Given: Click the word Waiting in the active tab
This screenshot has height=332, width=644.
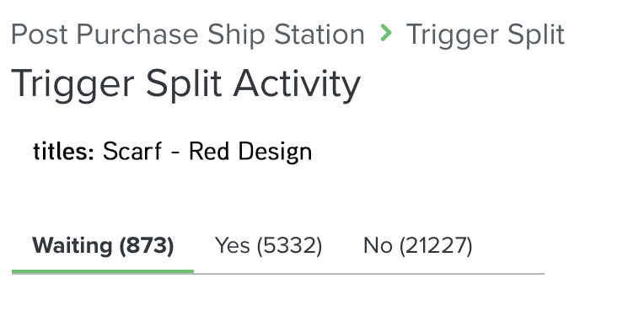Looking at the screenshot, I should point(72,246).
